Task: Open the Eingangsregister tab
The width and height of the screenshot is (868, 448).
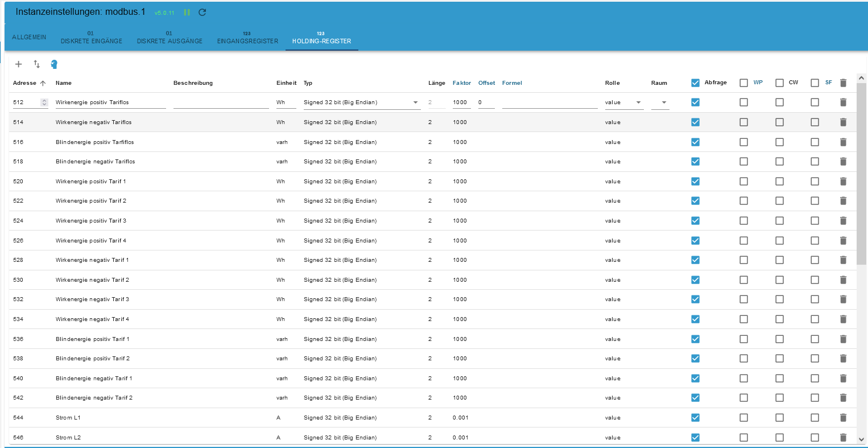Action: pyautogui.click(x=247, y=37)
